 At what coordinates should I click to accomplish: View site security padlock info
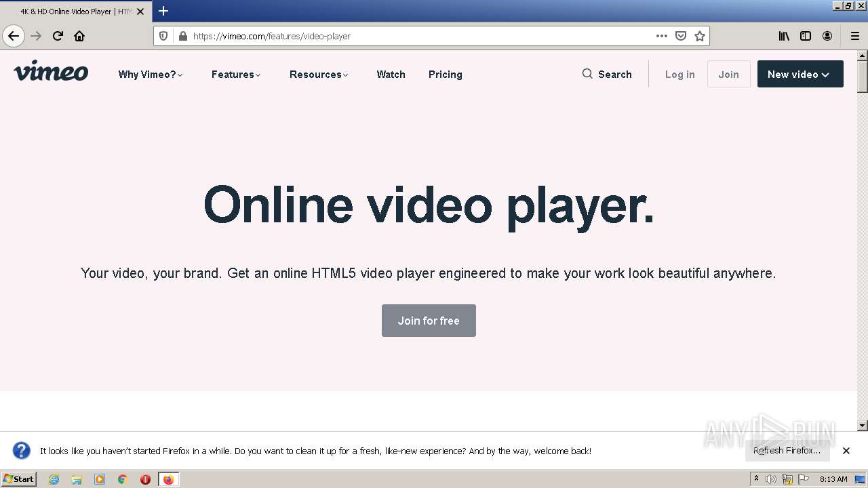pyautogui.click(x=182, y=36)
